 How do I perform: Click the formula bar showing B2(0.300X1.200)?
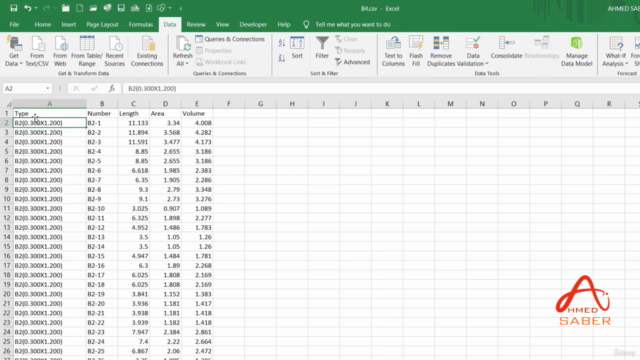click(x=380, y=89)
